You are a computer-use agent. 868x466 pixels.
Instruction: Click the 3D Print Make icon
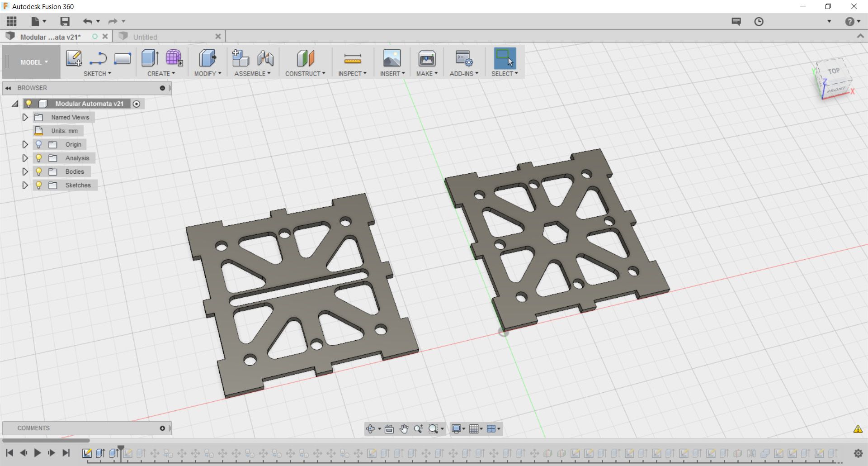[x=427, y=58]
